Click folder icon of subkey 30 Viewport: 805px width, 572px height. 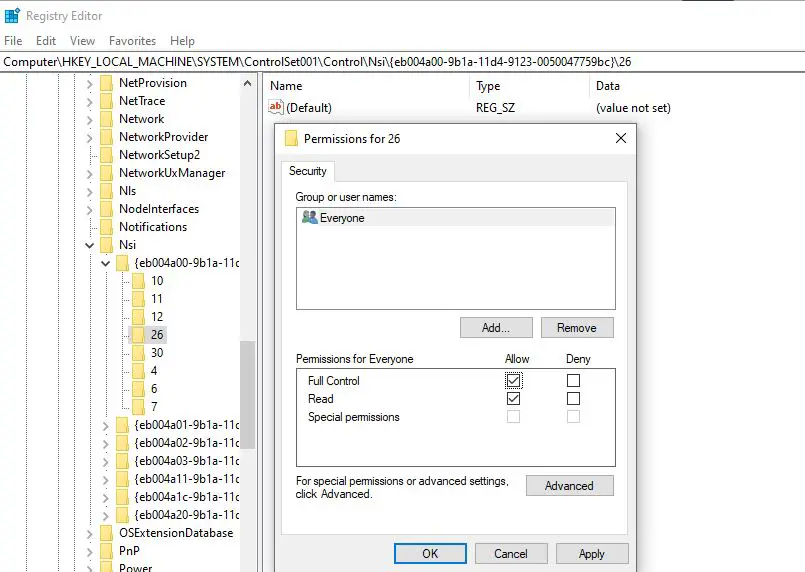point(138,353)
